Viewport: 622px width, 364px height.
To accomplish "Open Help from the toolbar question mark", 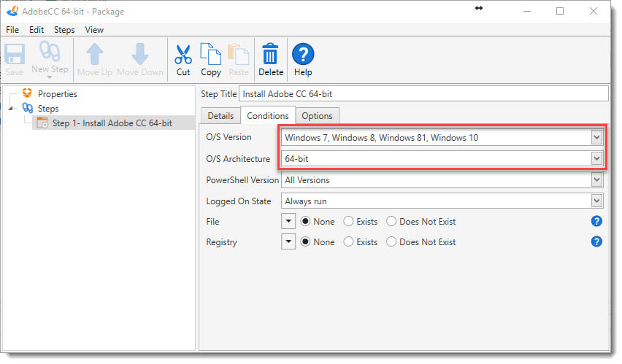I will point(303,54).
